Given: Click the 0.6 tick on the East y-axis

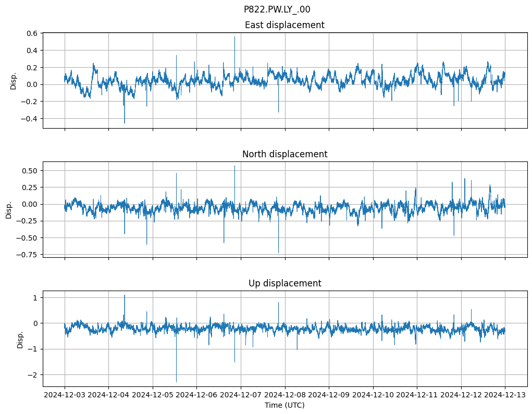Looking at the screenshot, I should point(31,33).
